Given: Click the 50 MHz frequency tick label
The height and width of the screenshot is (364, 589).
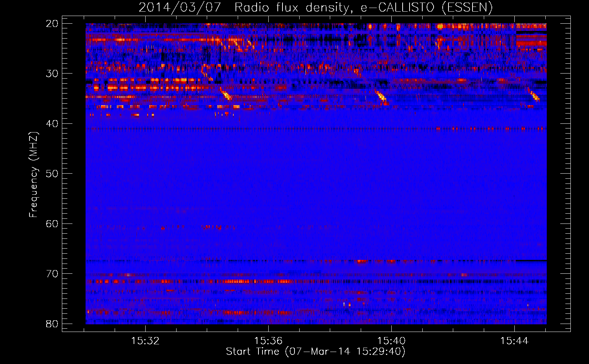Looking at the screenshot, I should 52,174.
